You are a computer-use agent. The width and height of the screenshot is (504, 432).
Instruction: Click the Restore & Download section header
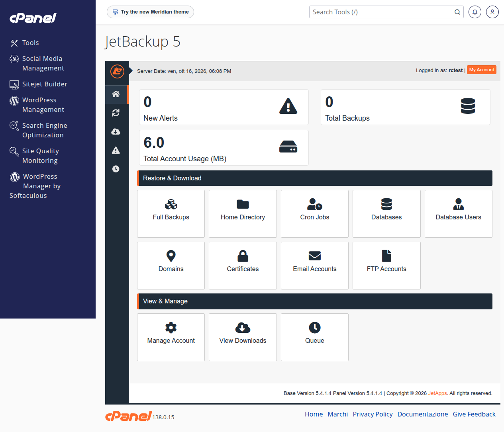[315, 178]
